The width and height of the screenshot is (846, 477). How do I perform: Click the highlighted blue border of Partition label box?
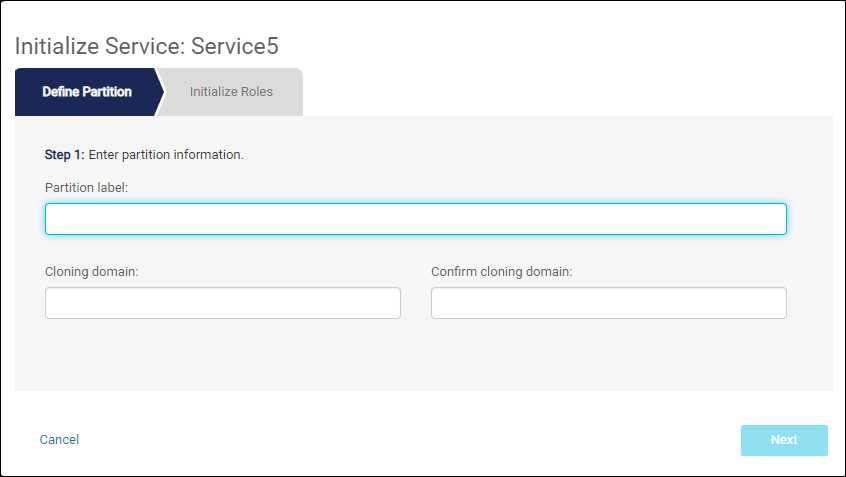click(415, 204)
